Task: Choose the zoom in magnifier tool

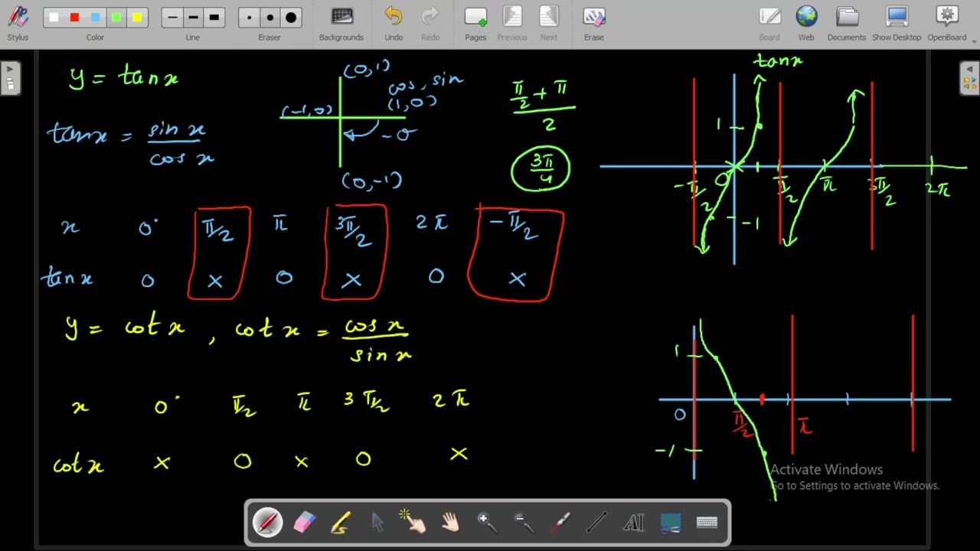Action: [487, 523]
